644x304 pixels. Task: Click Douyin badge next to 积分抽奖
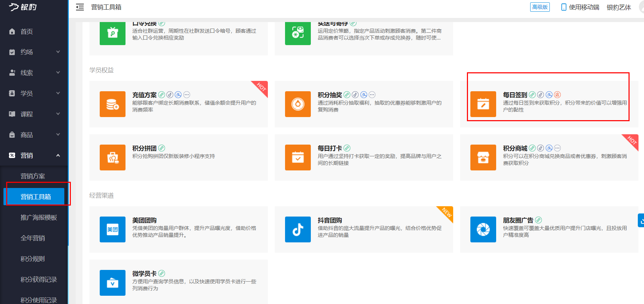(355, 95)
